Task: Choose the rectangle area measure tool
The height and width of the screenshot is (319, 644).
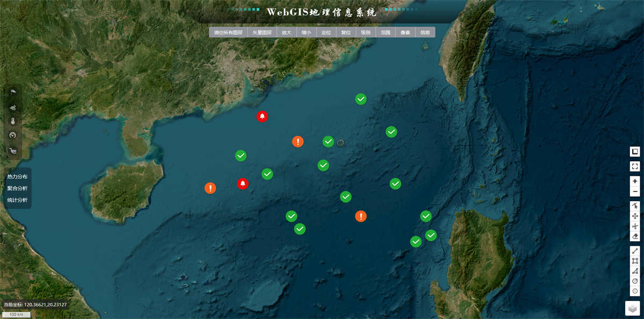Action: tap(635, 261)
